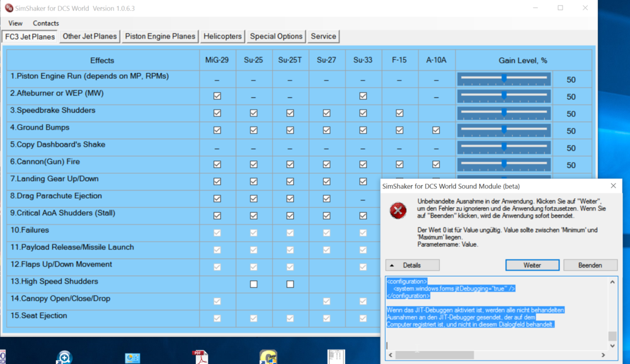Click the F-15 column header
Screen dimensions: 630x364
[x=399, y=60]
